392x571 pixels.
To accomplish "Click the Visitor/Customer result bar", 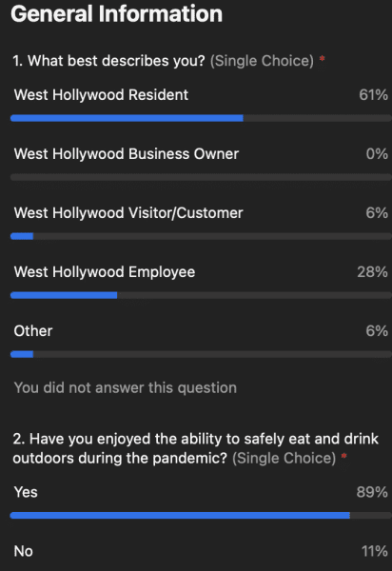I will [201, 236].
